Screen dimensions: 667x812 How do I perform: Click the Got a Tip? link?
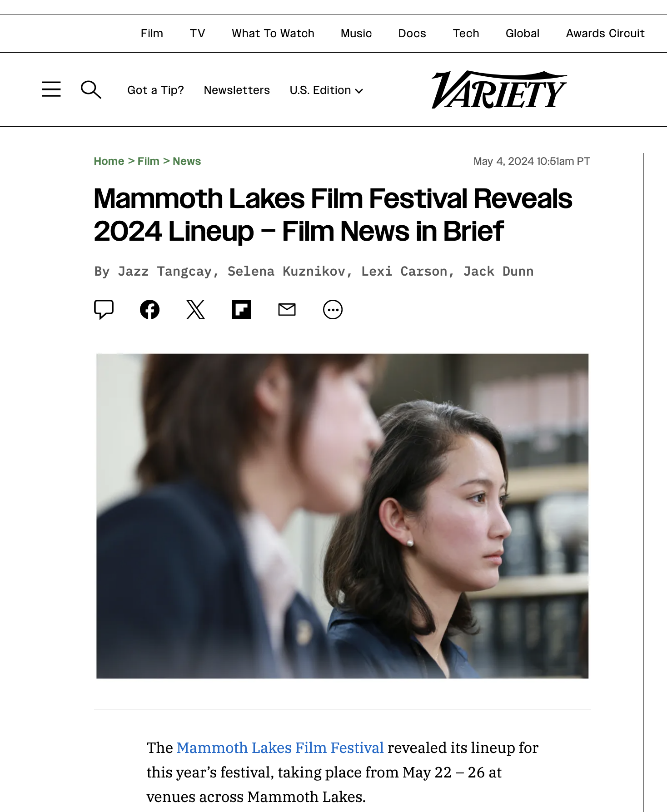[155, 90]
